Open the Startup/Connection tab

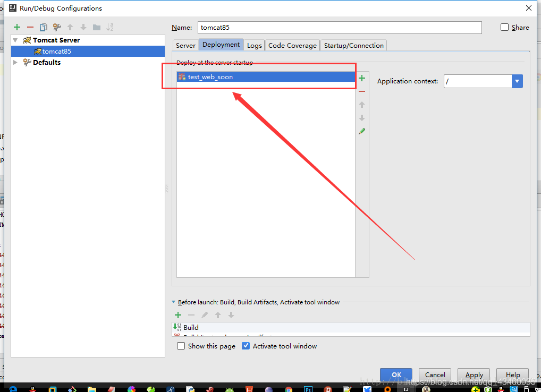[x=353, y=45]
